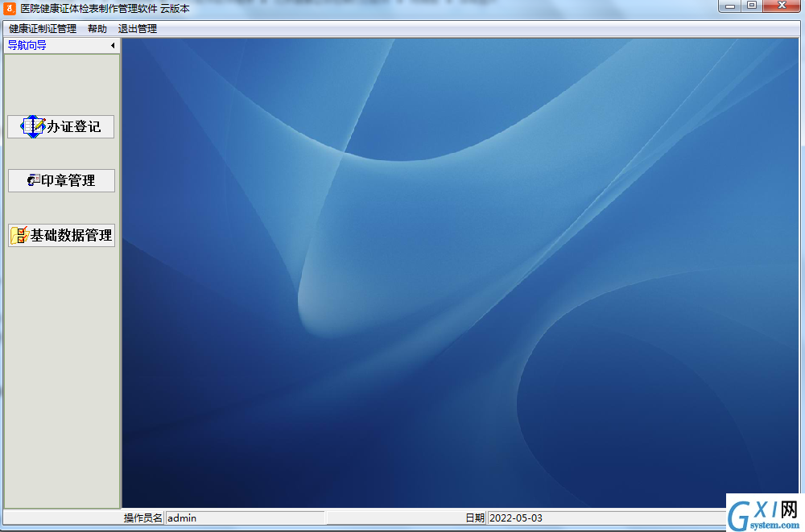The image size is (805, 532).
Task: Open 基础数据管理 button
Action: (x=61, y=235)
